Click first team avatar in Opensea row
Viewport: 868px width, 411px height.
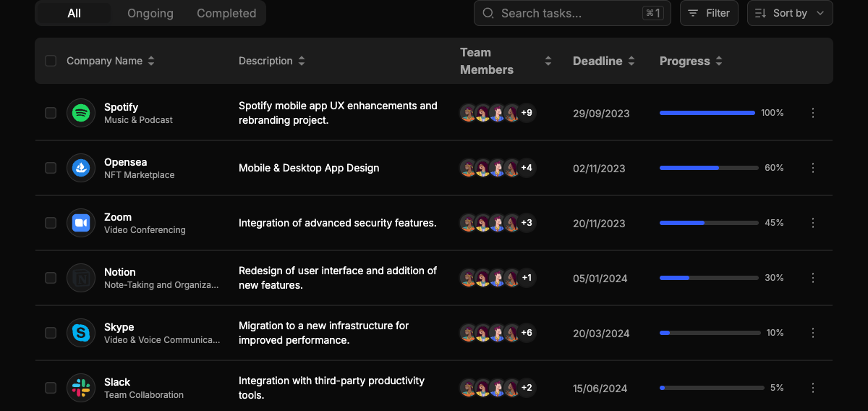(468, 168)
